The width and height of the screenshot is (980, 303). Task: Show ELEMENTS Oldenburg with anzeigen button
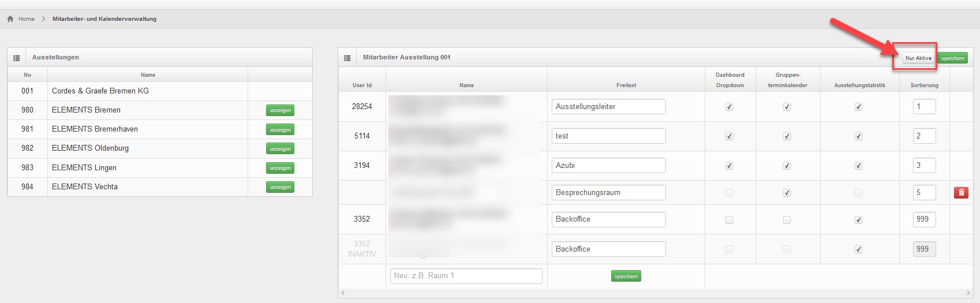click(280, 149)
